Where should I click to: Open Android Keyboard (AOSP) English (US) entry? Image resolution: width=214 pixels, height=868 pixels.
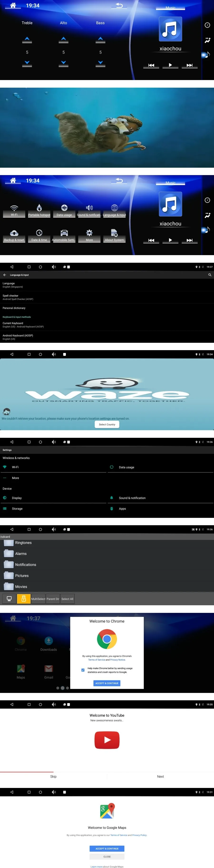click(107, 337)
